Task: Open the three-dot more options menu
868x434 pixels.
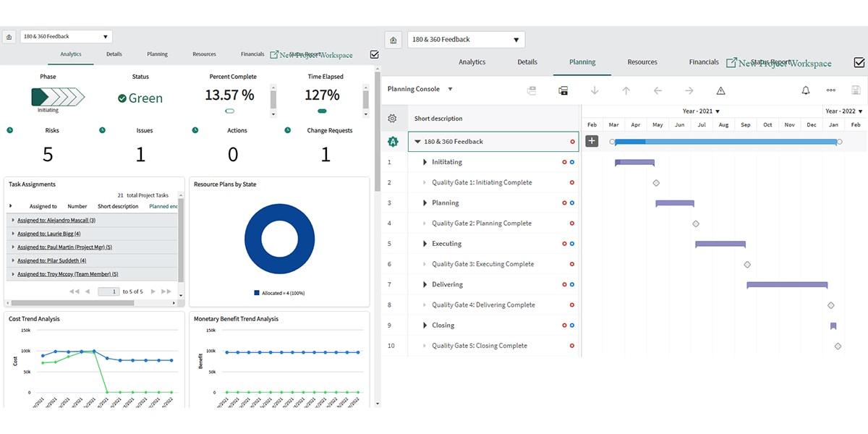Action: pos(830,90)
